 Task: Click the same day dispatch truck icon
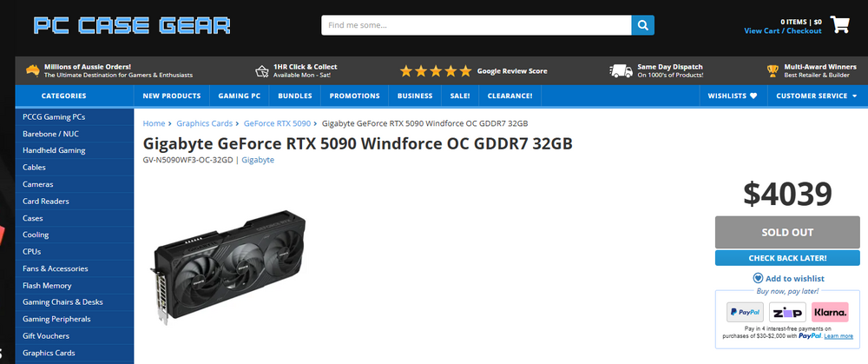pyautogui.click(x=621, y=70)
